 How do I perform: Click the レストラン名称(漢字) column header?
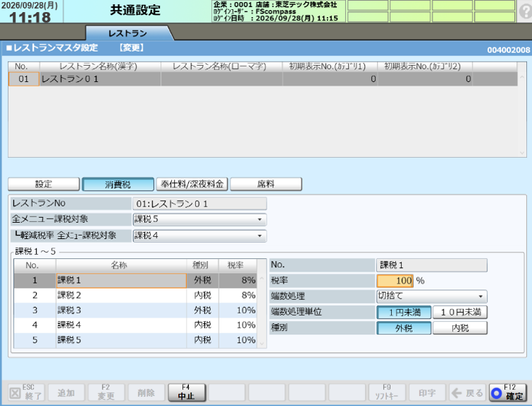click(x=100, y=66)
